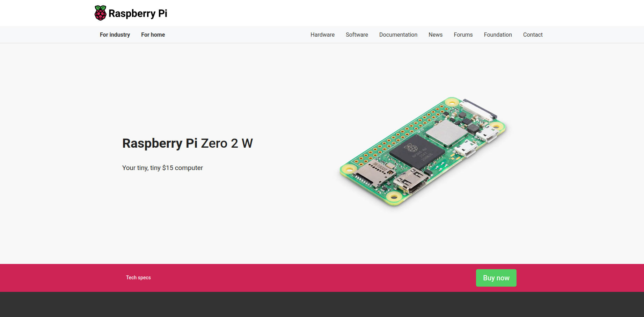The height and width of the screenshot is (317, 644).
Task: Click the hero section background
Action: coord(244,227)
